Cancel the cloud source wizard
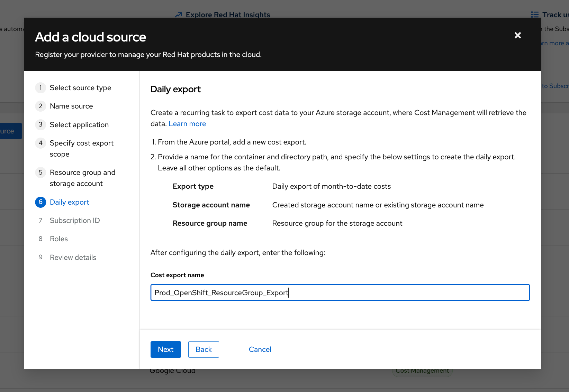This screenshot has height=392, width=569. coord(260,349)
